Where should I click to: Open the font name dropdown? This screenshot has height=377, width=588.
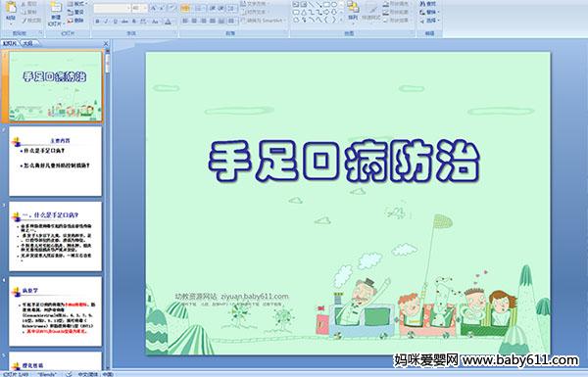[112, 8]
